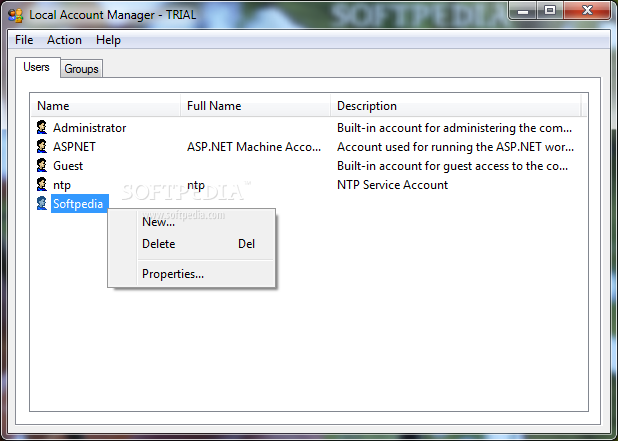Click the ASPNET user icon
The width and height of the screenshot is (618, 441).
[x=42, y=146]
